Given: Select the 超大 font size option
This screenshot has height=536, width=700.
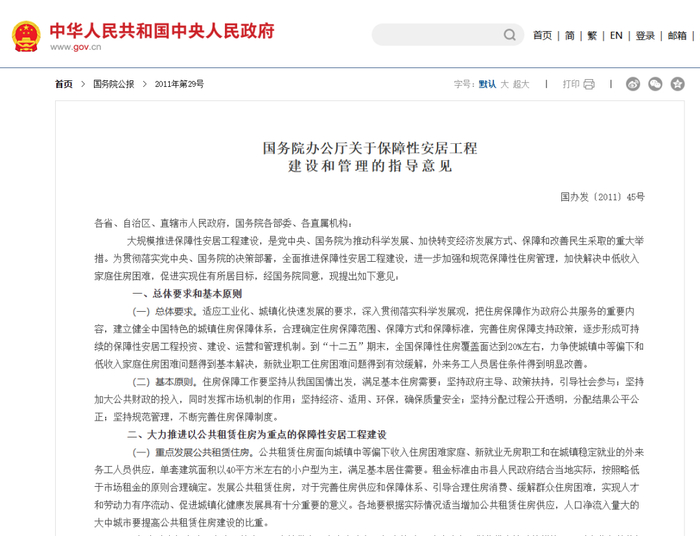Looking at the screenshot, I should (x=521, y=84).
